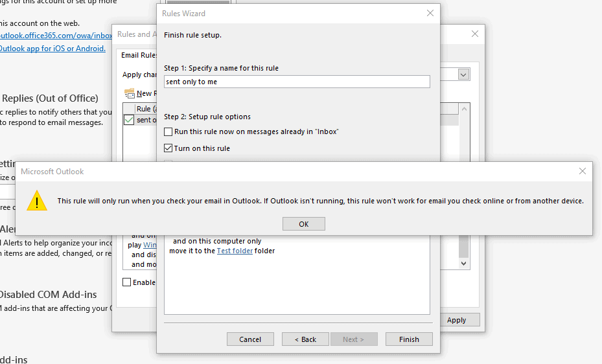Toggle the Turn on this rule checkbox
602x364 pixels.
pyautogui.click(x=168, y=148)
